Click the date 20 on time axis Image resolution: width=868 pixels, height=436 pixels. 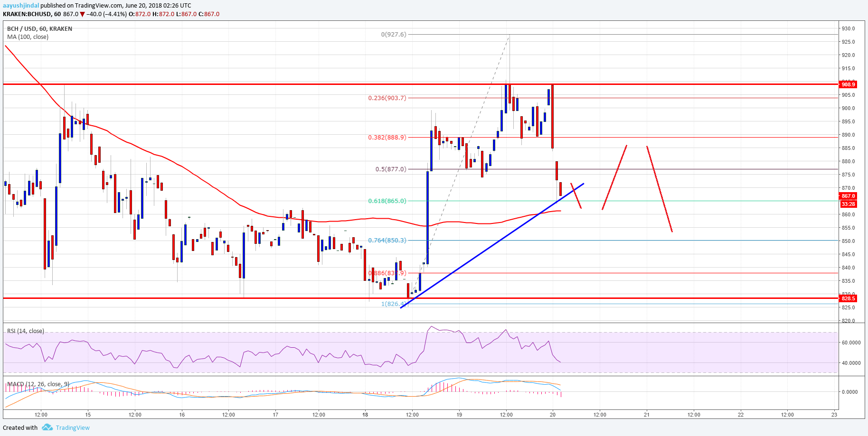pos(553,415)
